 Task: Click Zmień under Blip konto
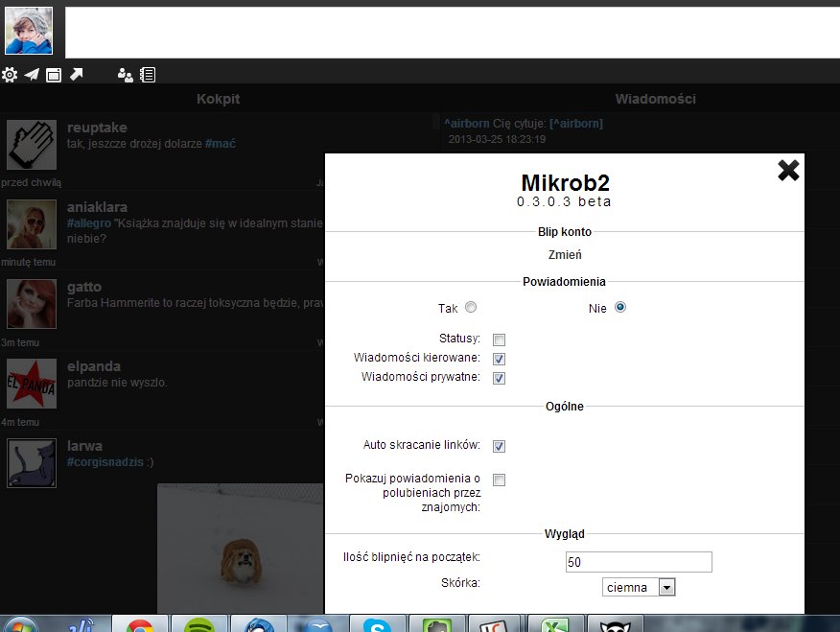(565, 255)
